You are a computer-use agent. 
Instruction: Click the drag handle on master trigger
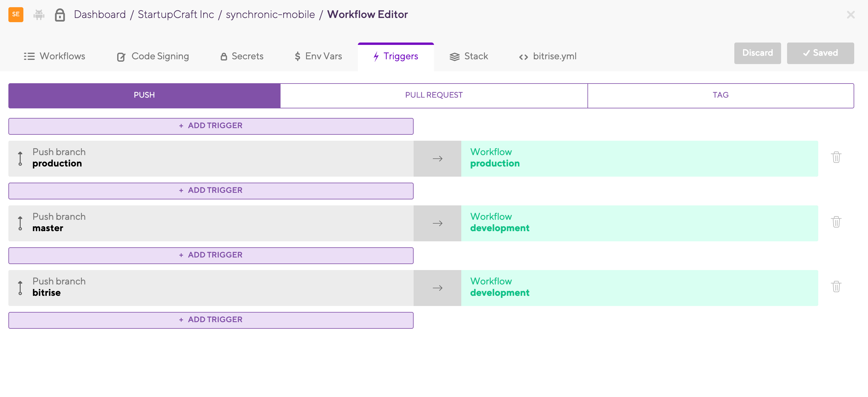click(x=20, y=222)
